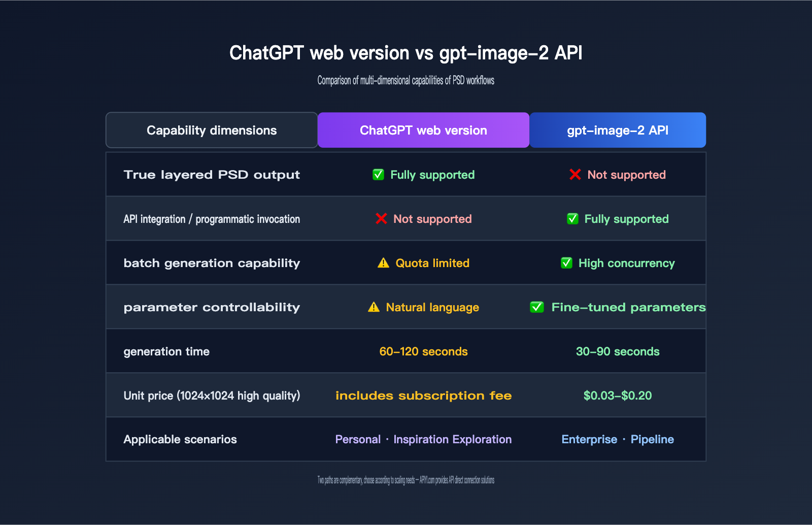This screenshot has height=525, width=812.
Task: Expand the parameter controllability row
Action: tap(212, 307)
